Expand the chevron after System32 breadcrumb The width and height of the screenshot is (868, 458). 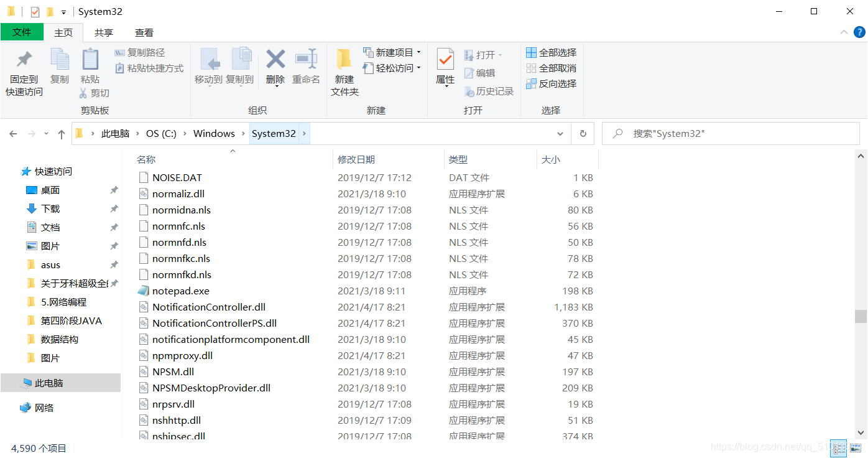point(304,133)
